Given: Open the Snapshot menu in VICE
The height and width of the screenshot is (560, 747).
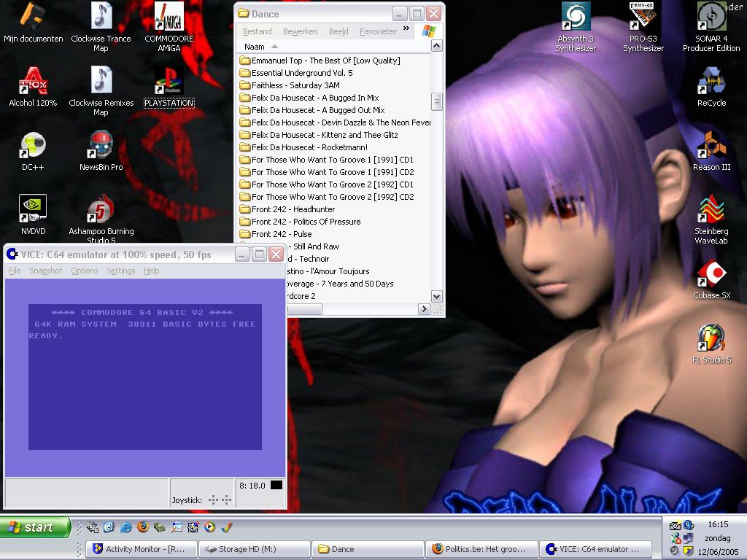Looking at the screenshot, I should tap(45, 271).
